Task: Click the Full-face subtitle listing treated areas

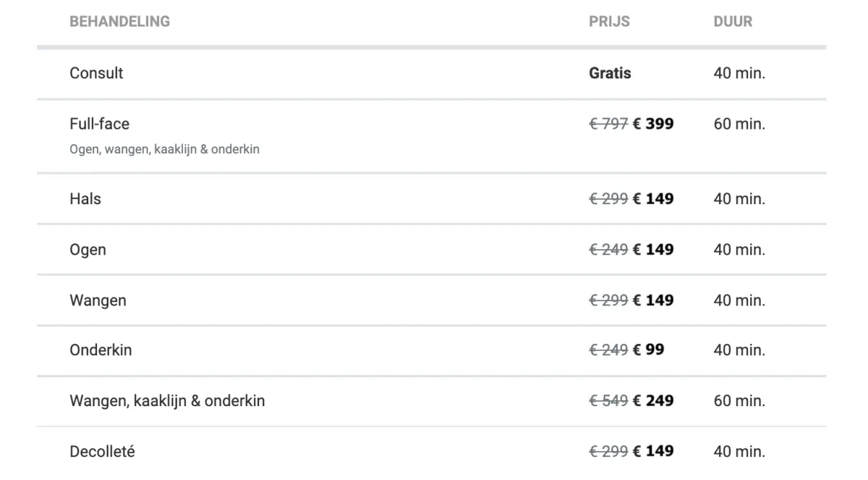Action: click(164, 150)
